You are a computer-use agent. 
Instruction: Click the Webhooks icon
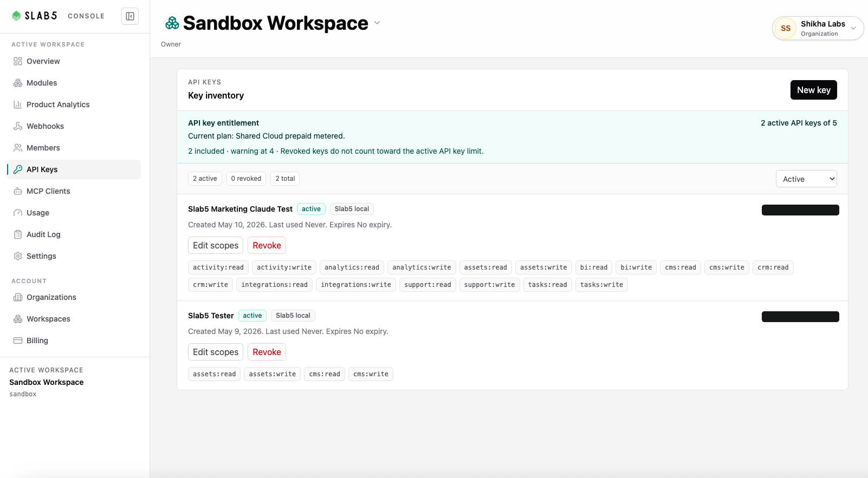(18, 126)
